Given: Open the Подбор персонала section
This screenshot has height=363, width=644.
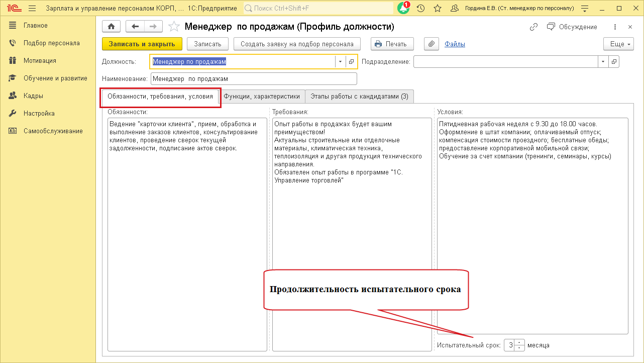Looking at the screenshot, I should coord(51,43).
